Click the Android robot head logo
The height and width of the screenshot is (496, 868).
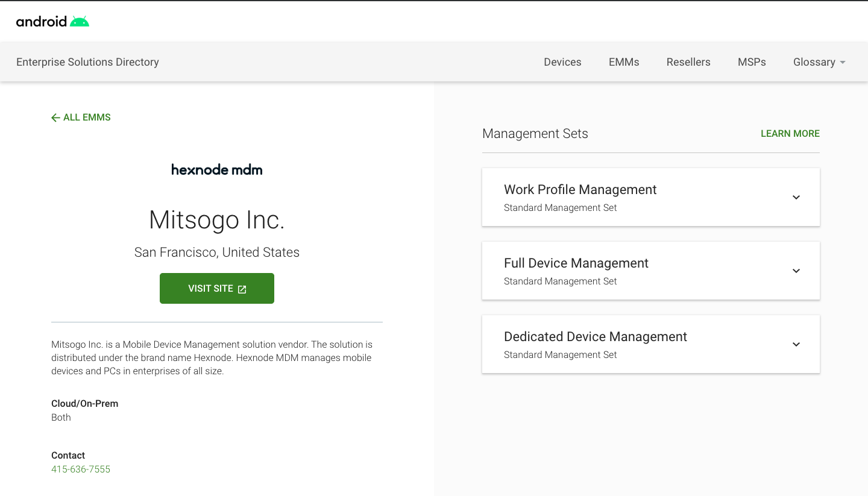(79, 22)
